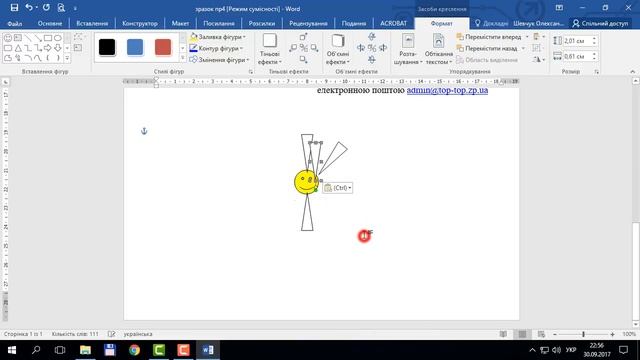Tilt 3-D effect right
This screenshot has height=360, width=640.
tap(383, 48)
